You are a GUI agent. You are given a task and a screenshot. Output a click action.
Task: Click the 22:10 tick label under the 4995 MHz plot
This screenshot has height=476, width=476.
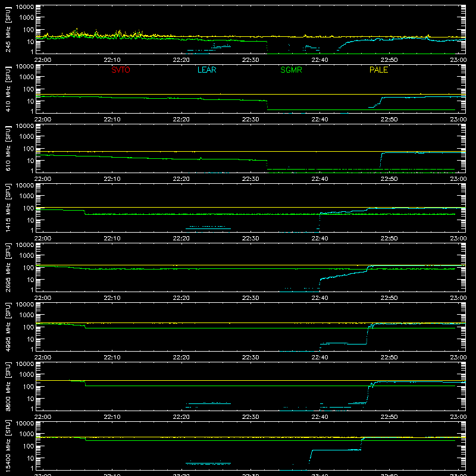click(112, 358)
